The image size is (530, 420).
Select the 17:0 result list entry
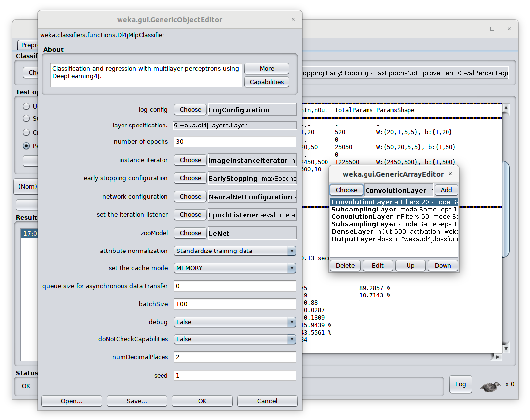tap(29, 233)
